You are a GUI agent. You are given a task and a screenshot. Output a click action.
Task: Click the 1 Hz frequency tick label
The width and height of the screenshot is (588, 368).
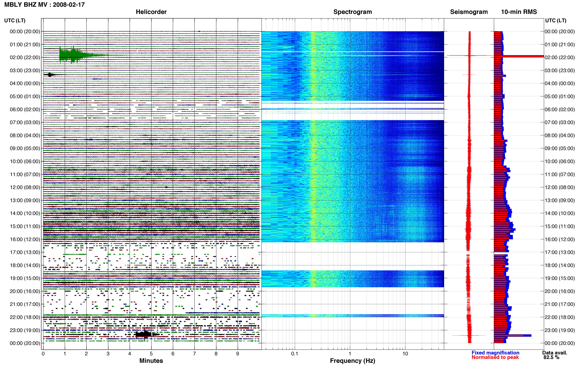pyautogui.click(x=350, y=354)
